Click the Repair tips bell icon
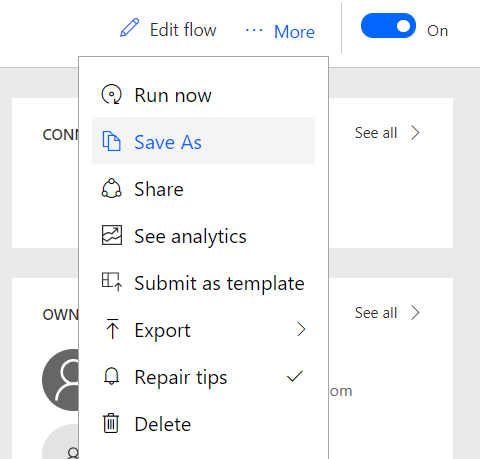 (x=112, y=376)
